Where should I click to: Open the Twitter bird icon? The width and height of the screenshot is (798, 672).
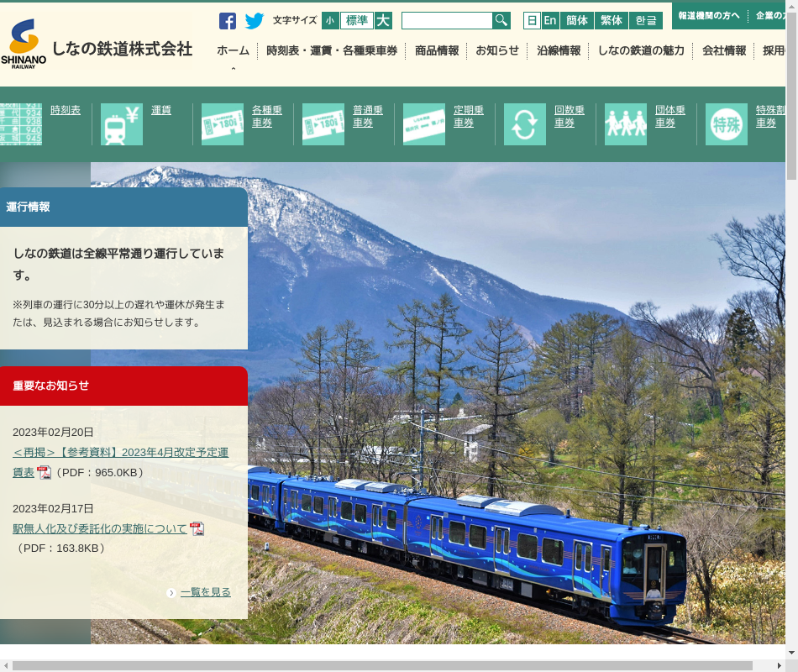pyautogui.click(x=254, y=21)
